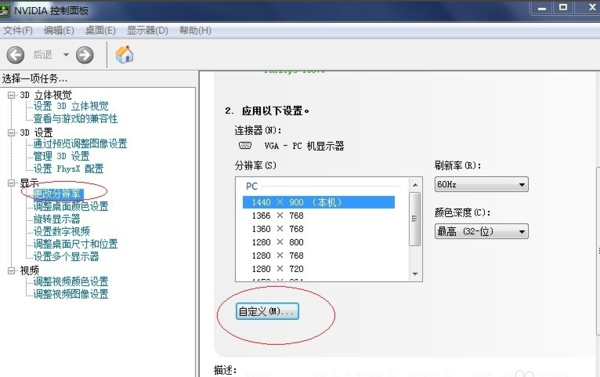
Task: Click the 自定义(M)... button
Action: [x=267, y=312]
